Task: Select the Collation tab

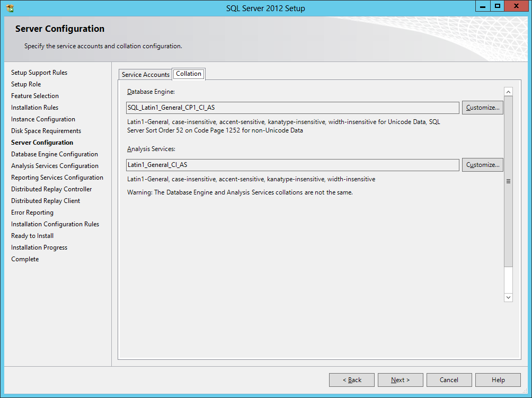Action: 189,74
